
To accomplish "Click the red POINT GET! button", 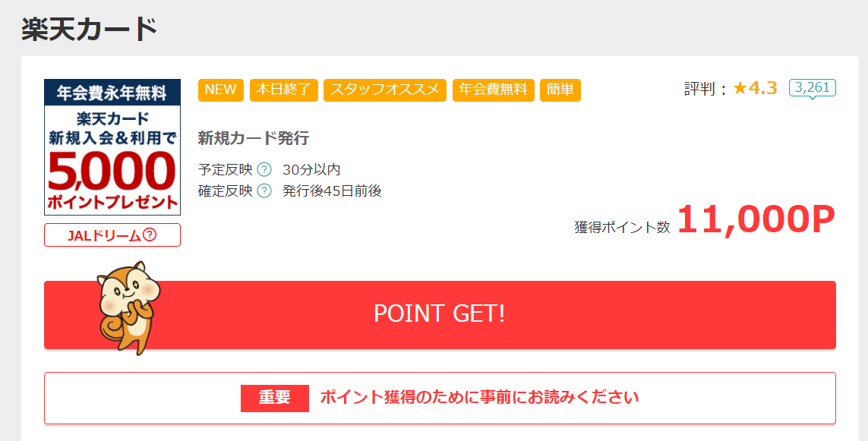I will tap(440, 315).
